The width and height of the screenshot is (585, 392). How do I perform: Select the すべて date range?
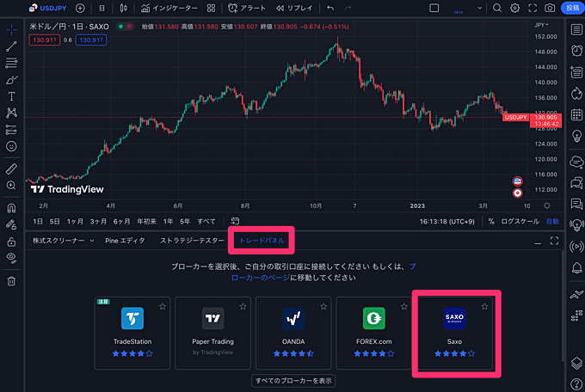tap(206, 222)
